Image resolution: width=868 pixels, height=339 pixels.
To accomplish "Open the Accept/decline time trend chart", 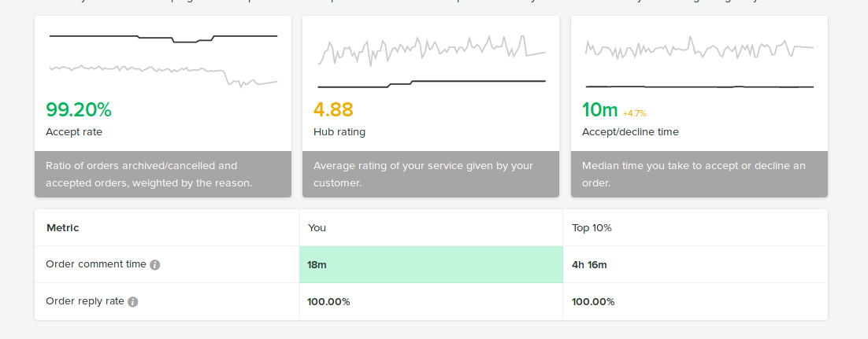I will point(699,59).
